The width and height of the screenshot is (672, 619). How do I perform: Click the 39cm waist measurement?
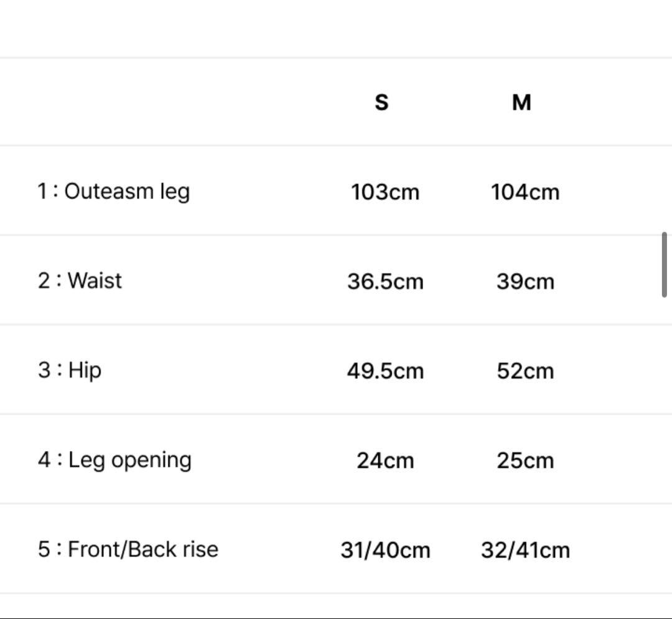click(525, 281)
